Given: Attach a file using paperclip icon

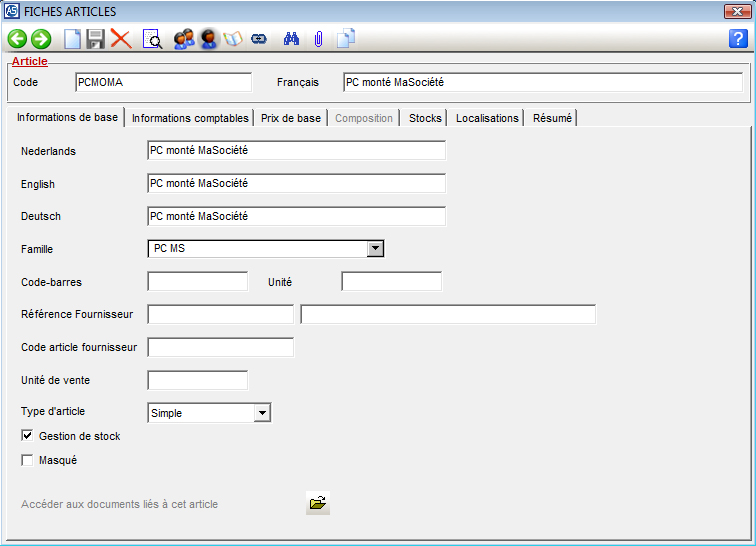Looking at the screenshot, I should point(318,39).
